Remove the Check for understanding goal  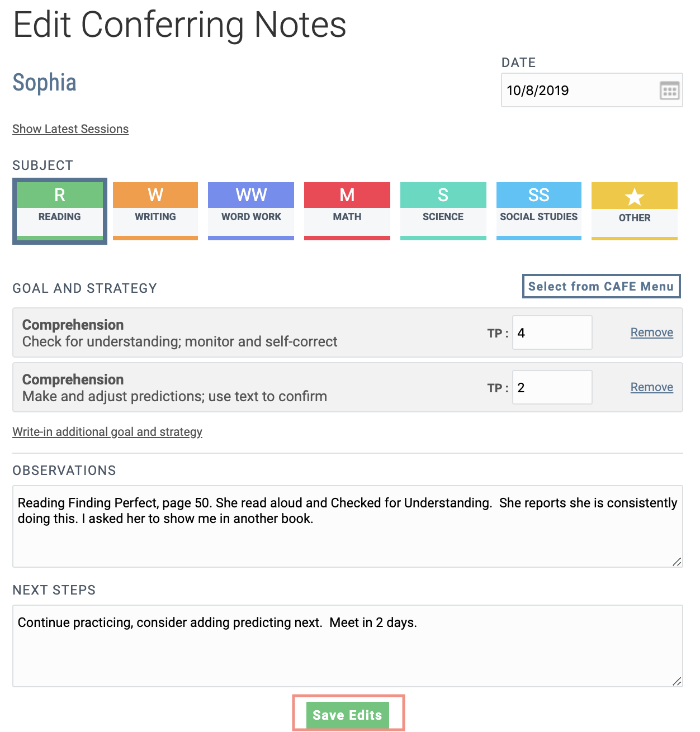[651, 332]
